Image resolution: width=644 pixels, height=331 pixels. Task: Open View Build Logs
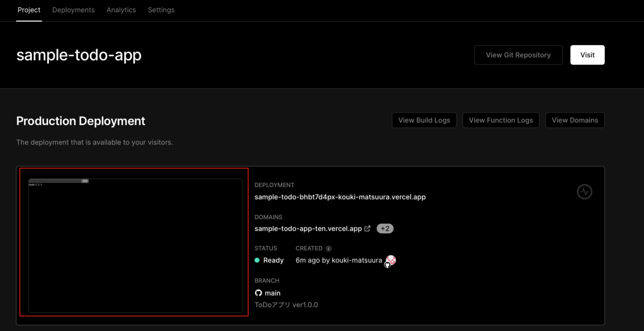pos(424,120)
